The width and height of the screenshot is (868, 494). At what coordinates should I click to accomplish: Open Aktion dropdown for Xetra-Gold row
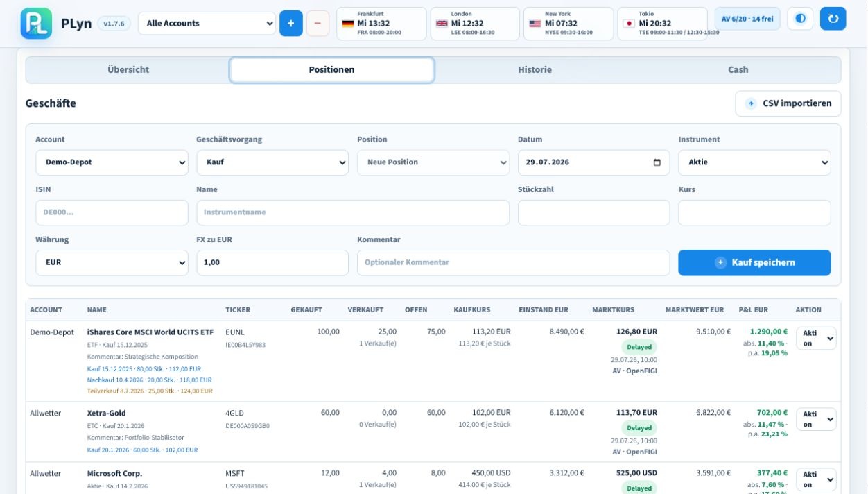coord(816,419)
